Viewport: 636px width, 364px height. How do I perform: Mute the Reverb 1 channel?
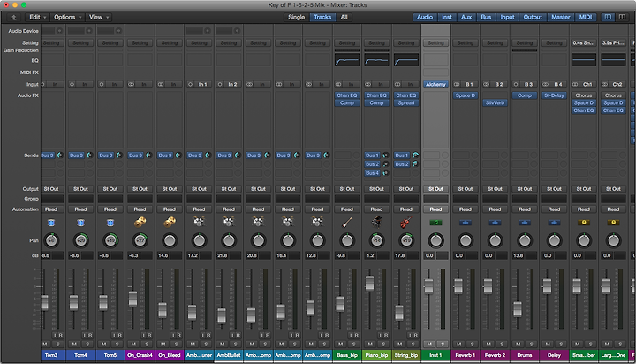coord(458,344)
